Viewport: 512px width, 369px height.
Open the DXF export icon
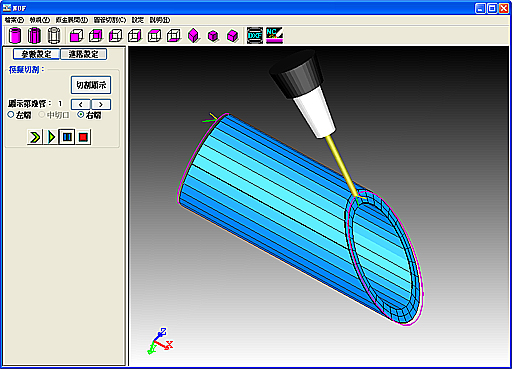point(255,35)
